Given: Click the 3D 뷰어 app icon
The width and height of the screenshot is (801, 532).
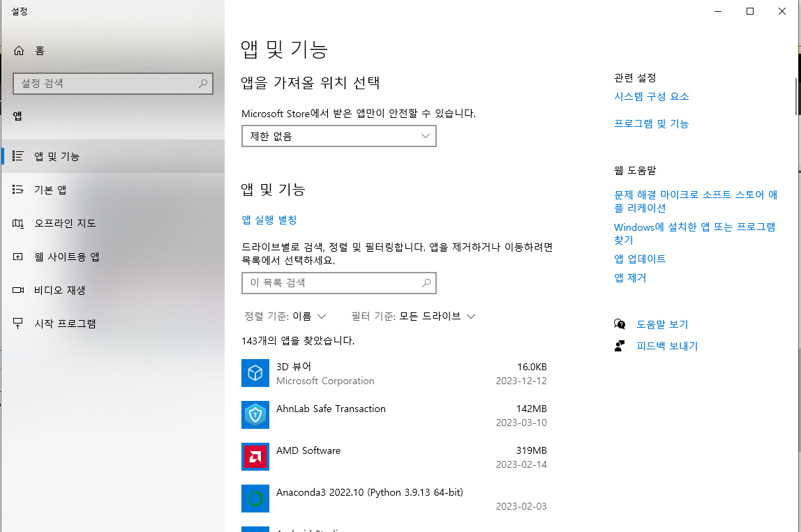Looking at the screenshot, I should click(x=255, y=373).
